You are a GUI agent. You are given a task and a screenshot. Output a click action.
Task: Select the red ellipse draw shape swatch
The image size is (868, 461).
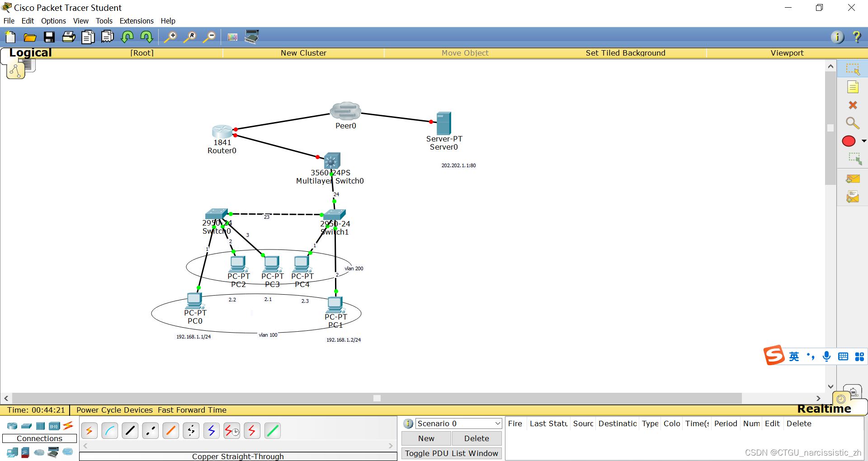point(849,141)
